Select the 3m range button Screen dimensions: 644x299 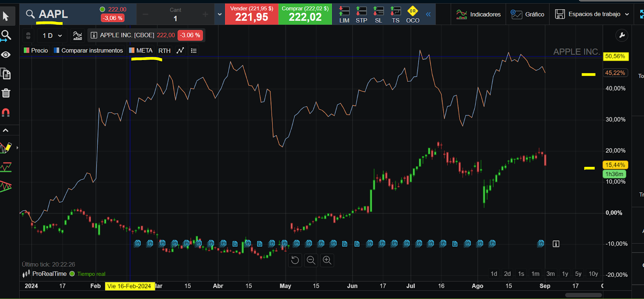tap(551, 274)
